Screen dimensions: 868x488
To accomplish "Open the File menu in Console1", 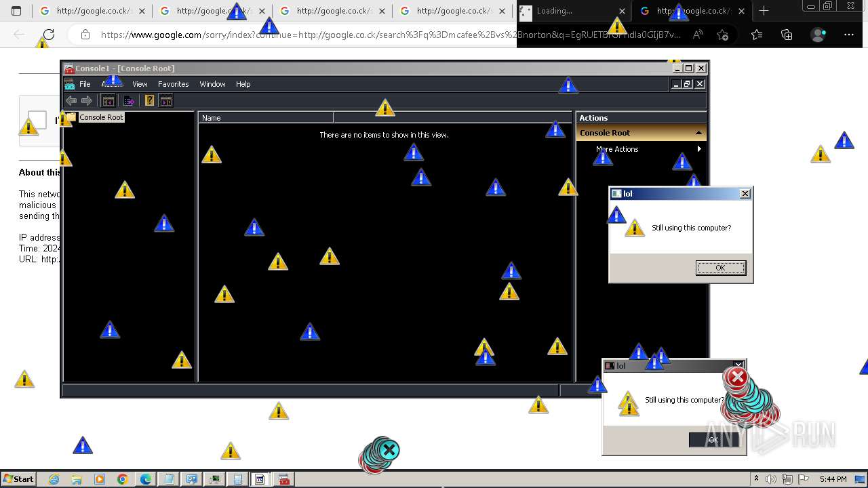I will tap(85, 84).
